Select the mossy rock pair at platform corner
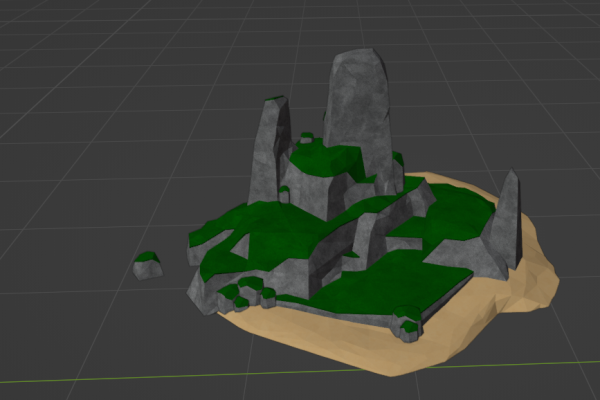The width and height of the screenshot is (600, 400). pyautogui.click(x=408, y=323)
